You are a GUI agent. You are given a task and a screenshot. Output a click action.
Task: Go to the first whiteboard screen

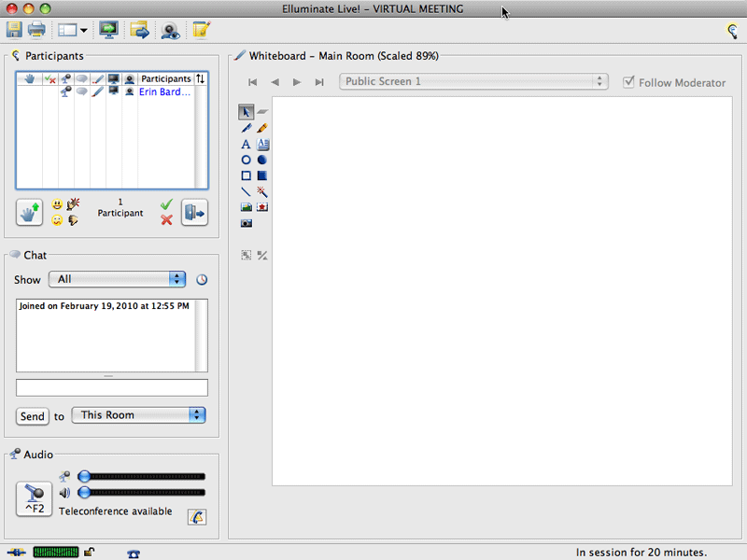point(252,82)
